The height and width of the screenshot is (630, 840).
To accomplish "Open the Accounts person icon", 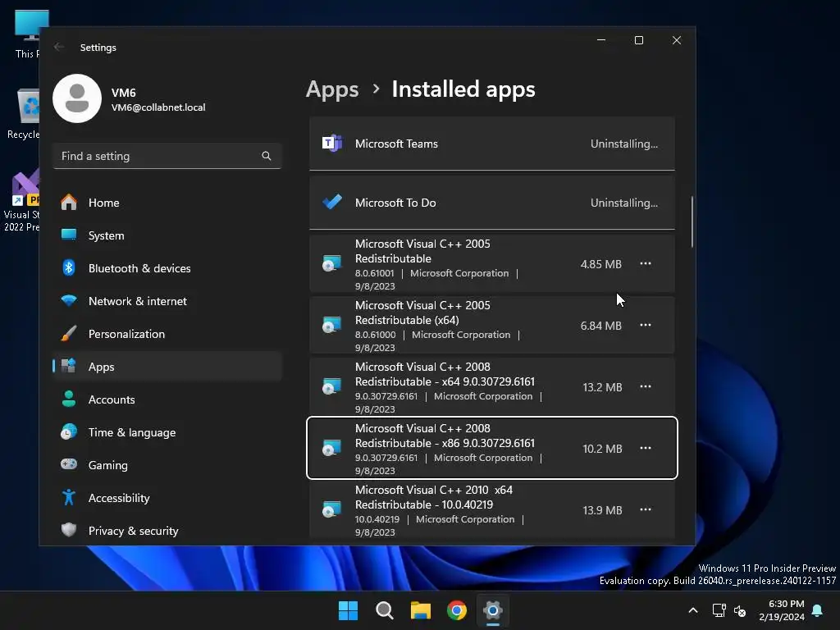I will 69,399.
